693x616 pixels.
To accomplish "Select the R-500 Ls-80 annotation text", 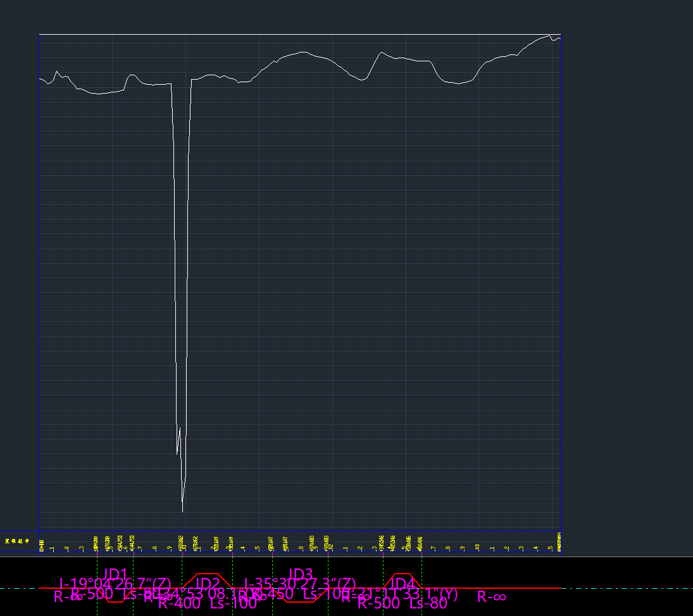I will [x=403, y=603].
